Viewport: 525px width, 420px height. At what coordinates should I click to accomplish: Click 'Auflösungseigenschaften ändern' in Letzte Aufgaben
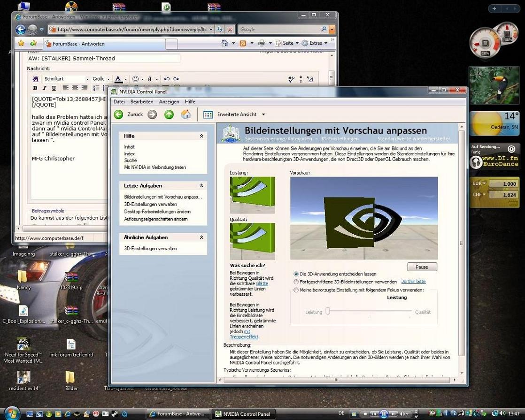click(x=156, y=219)
